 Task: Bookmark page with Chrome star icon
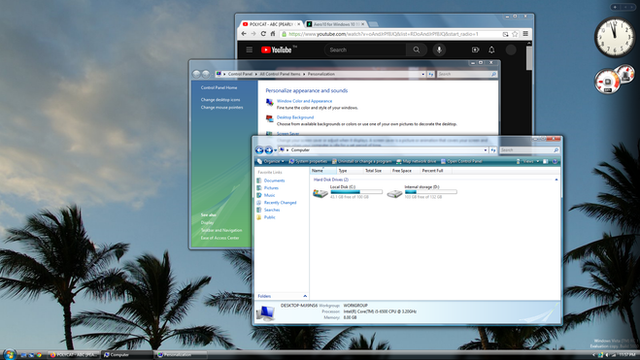pos(515,34)
